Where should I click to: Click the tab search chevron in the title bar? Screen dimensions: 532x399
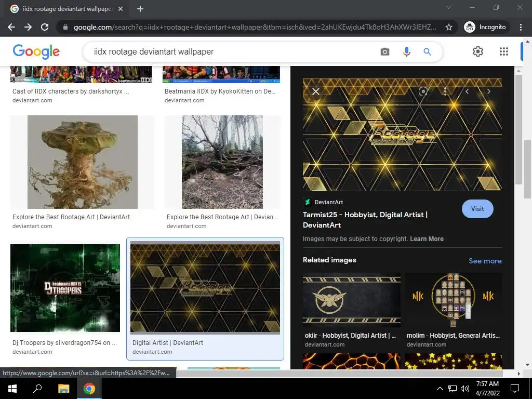coord(448,7)
